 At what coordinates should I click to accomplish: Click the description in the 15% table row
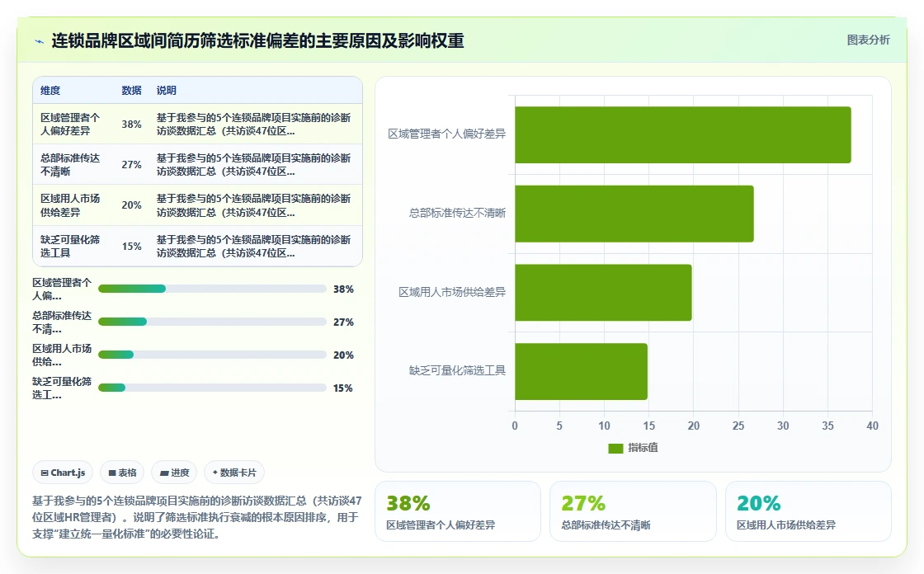tap(253, 247)
